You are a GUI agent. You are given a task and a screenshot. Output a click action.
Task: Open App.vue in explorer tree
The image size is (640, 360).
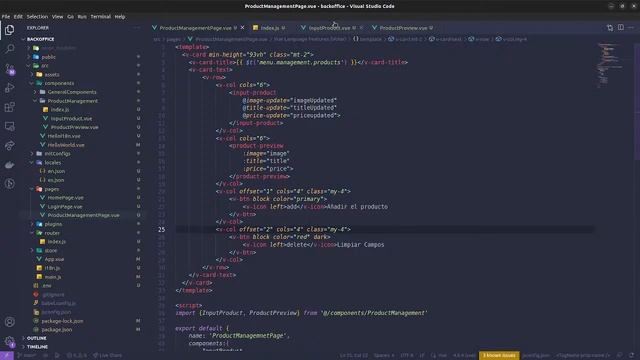click(x=54, y=259)
